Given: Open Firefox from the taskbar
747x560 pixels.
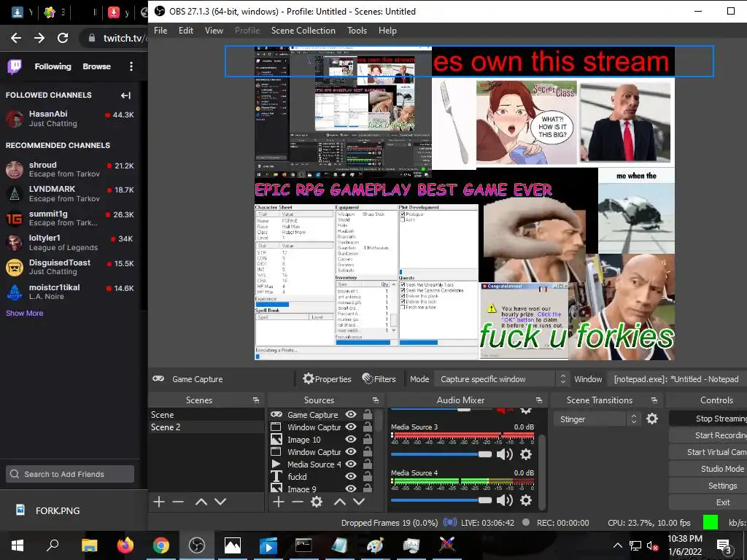Looking at the screenshot, I should (125, 545).
